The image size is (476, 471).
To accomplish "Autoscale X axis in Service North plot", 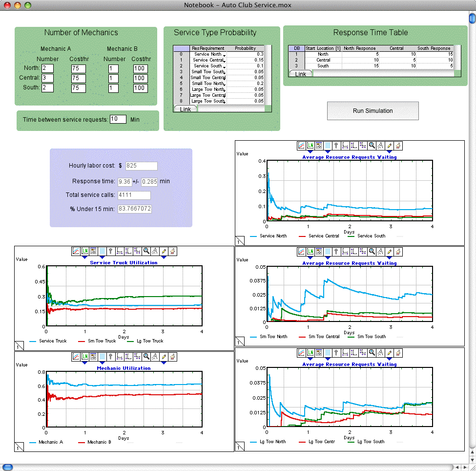I will [x=345, y=146].
